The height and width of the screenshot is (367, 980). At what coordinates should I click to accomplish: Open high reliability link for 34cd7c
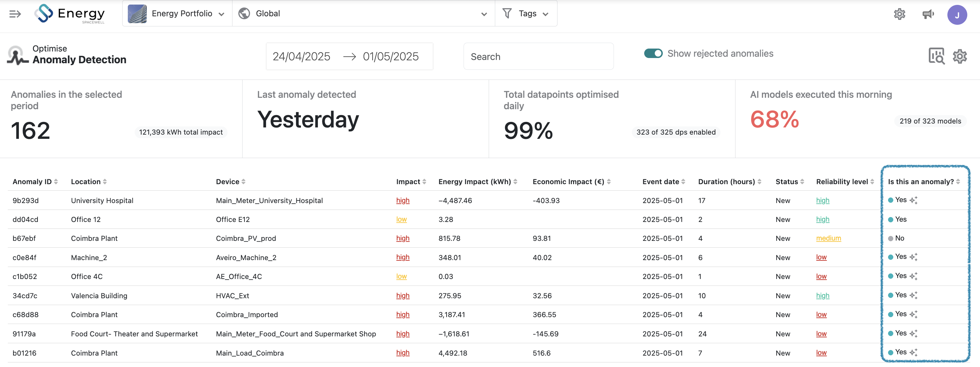tap(823, 296)
